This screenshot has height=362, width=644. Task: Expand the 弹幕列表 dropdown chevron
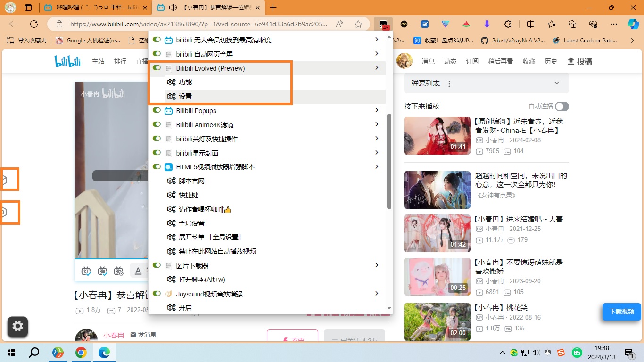(557, 83)
